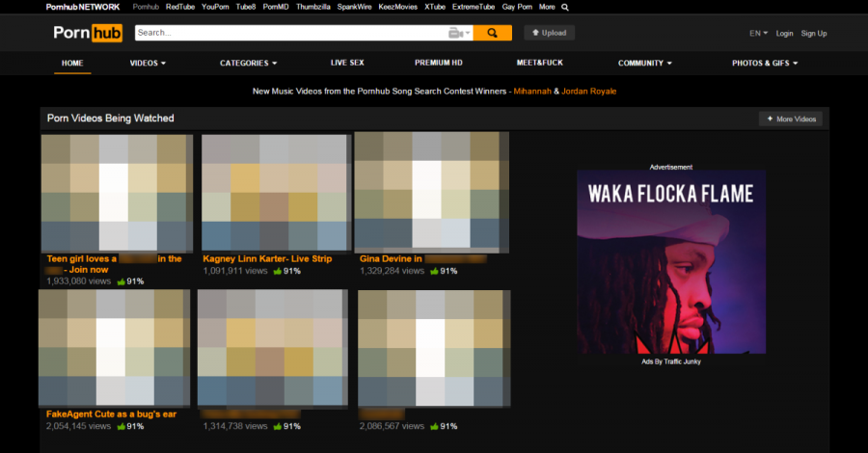Click the thumbs-up icon beside 2,086,567 views

pyautogui.click(x=434, y=426)
